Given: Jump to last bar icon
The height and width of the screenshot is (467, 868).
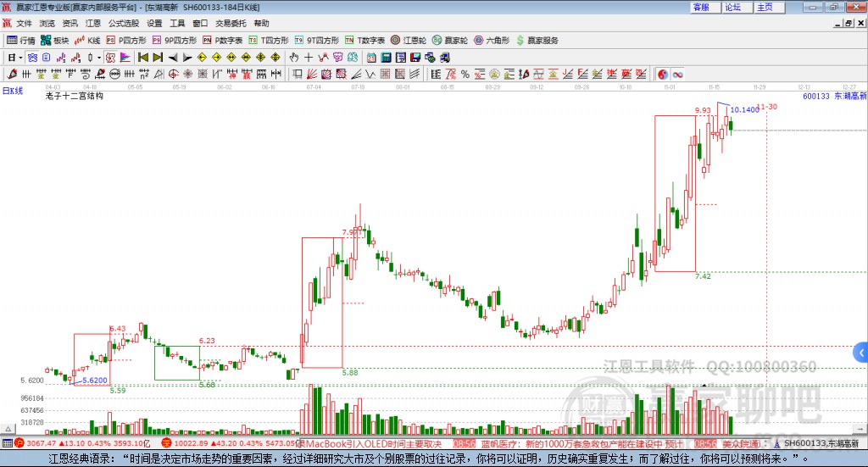Looking at the screenshot, I should coord(158,58).
